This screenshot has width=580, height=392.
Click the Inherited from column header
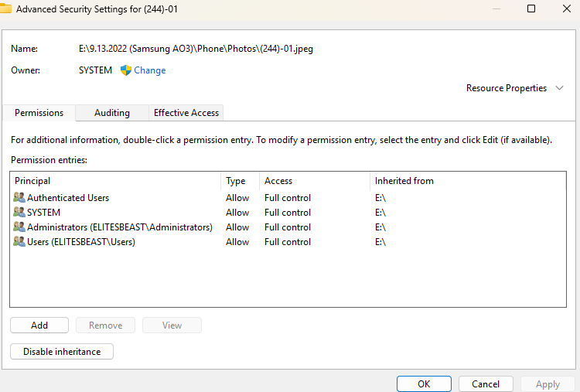point(468,181)
